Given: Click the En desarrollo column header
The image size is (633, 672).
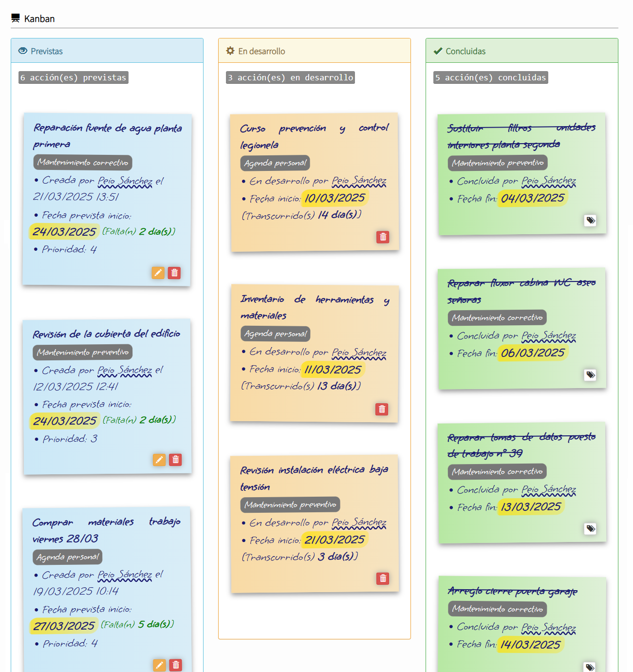Looking at the screenshot, I should pos(261,51).
